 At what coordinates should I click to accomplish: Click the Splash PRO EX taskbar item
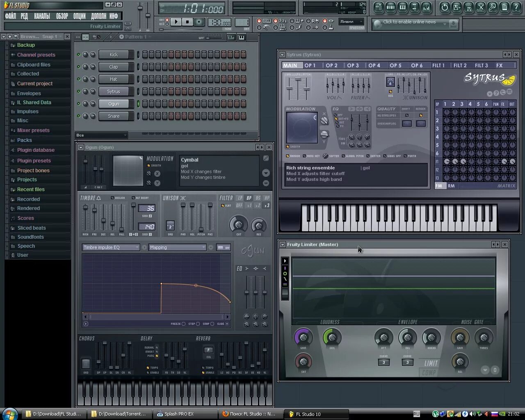pos(185,414)
